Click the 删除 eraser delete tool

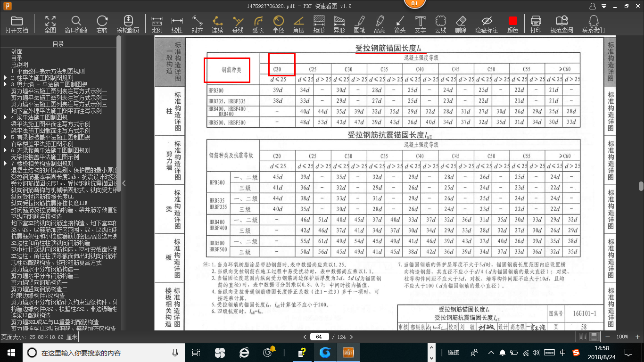pos(461,24)
